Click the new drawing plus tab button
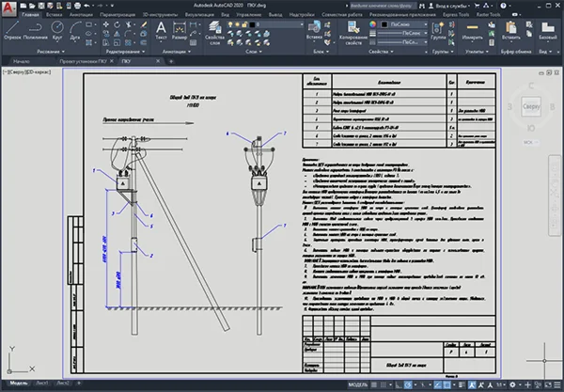Viewport: 564px width, 392px height. tap(171, 61)
